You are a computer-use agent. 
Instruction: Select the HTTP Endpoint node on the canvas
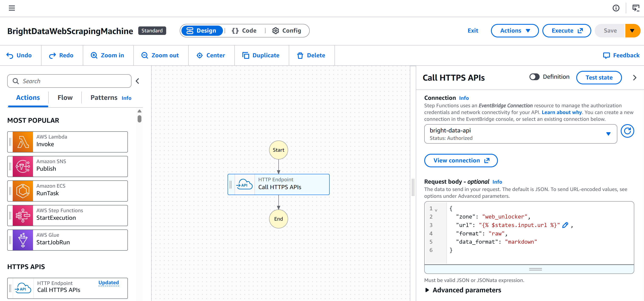point(279,184)
